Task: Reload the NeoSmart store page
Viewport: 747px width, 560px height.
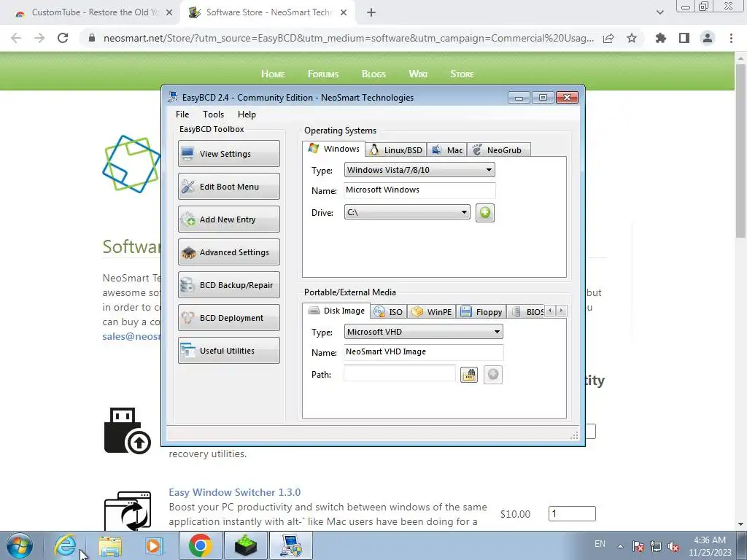Action: click(x=63, y=38)
